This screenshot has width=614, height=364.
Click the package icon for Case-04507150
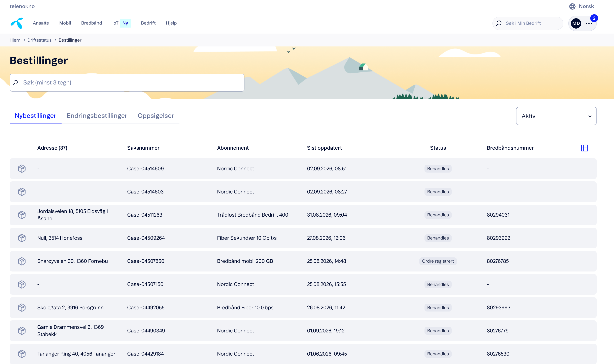(22, 284)
